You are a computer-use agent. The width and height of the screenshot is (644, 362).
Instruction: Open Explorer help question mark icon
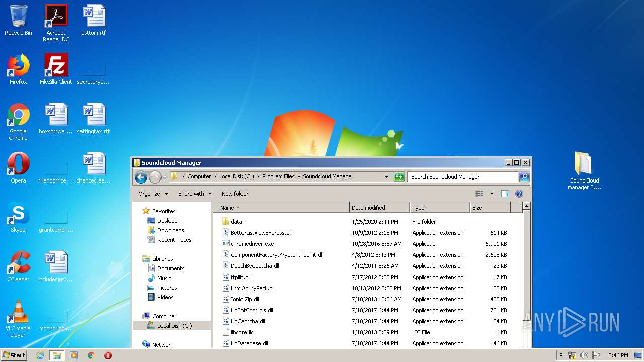(519, 194)
